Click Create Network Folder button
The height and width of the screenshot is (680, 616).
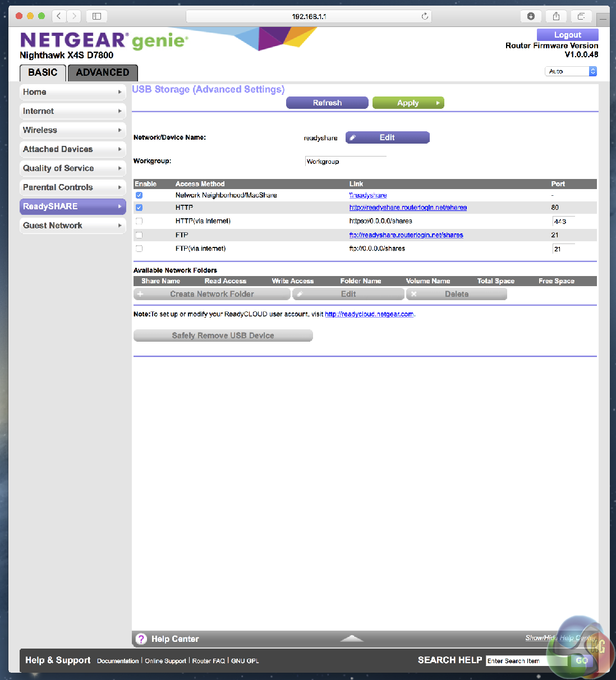pyautogui.click(x=212, y=294)
